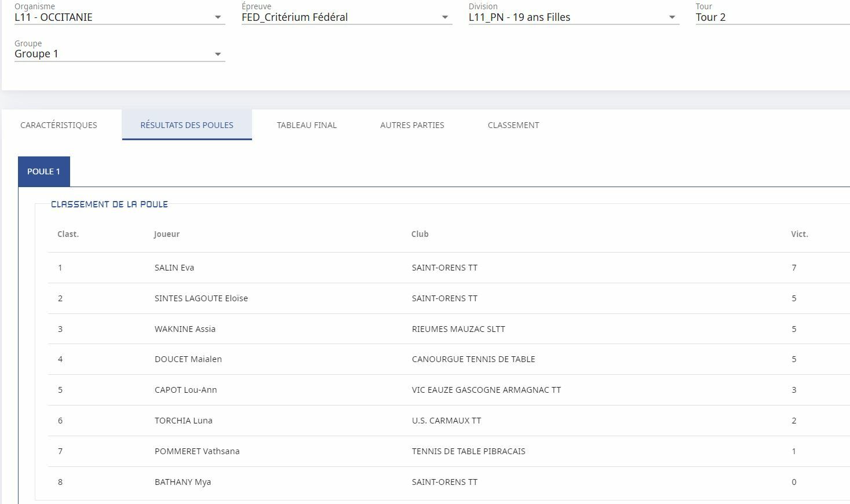Click the Club column header
This screenshot has height=504, width=850.
[x=420, y=234]
